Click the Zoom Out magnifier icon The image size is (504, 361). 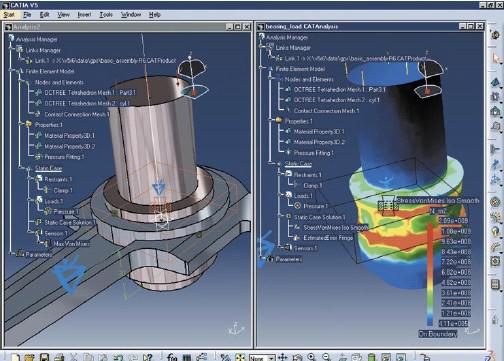[327, 357]
